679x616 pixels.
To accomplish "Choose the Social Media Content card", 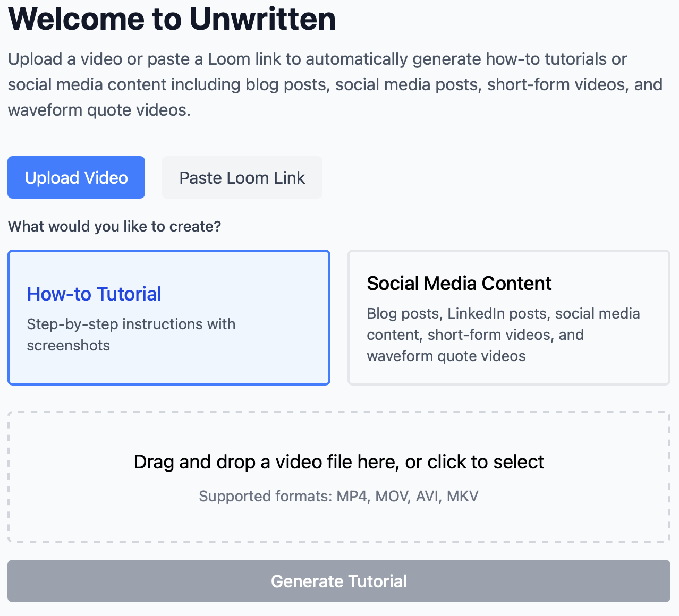I will click(508, 318).
